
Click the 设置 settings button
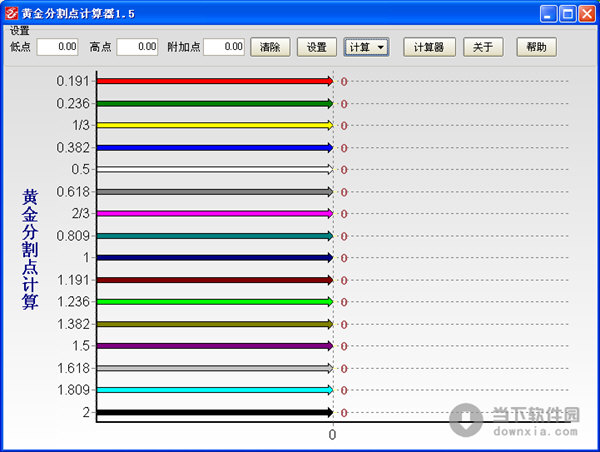click(317, 47)
